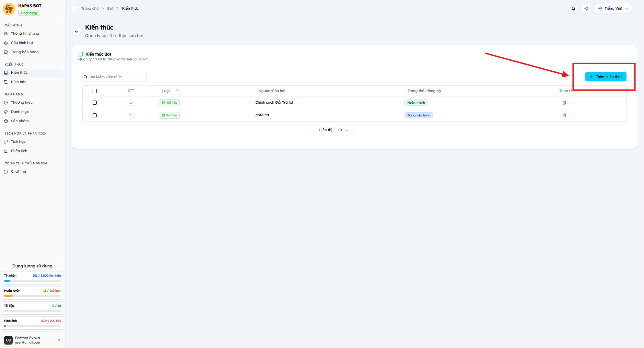Go to Trang chủ breadcrumb

90,9
